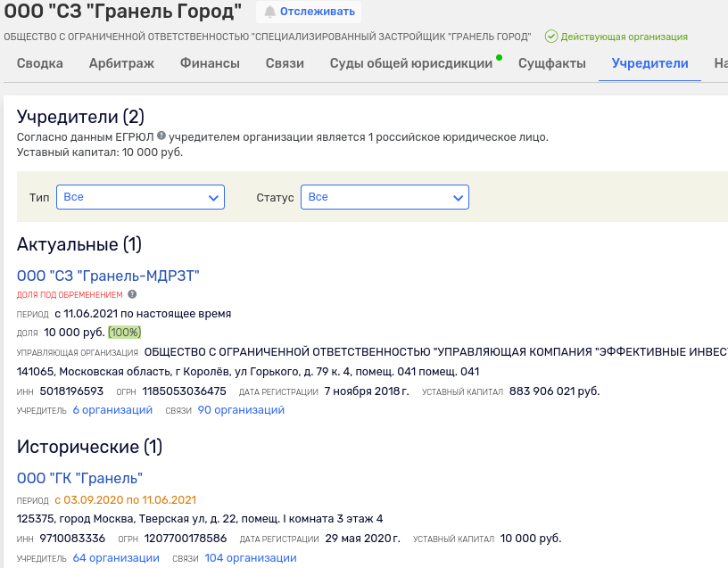728x568 pixels.
Task: Click the bell icon next to Отслеживать
Action: (x=269, y=12)
